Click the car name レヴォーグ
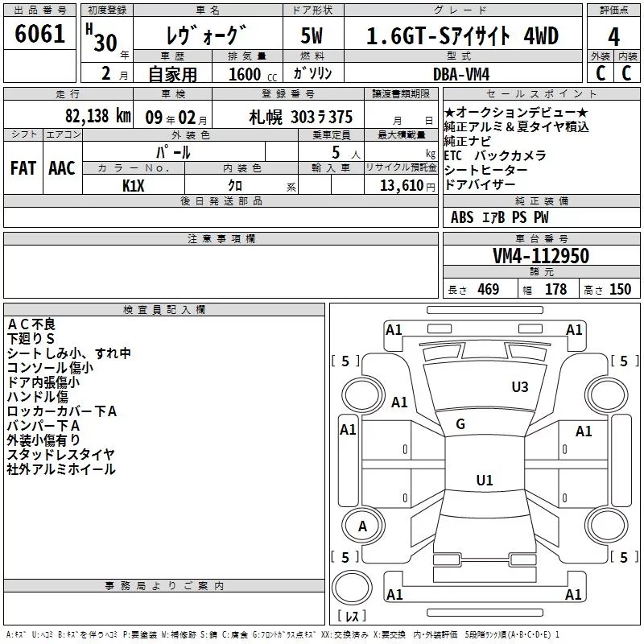The width and height of the screenshot is (644, 644). tap(207, 35)
